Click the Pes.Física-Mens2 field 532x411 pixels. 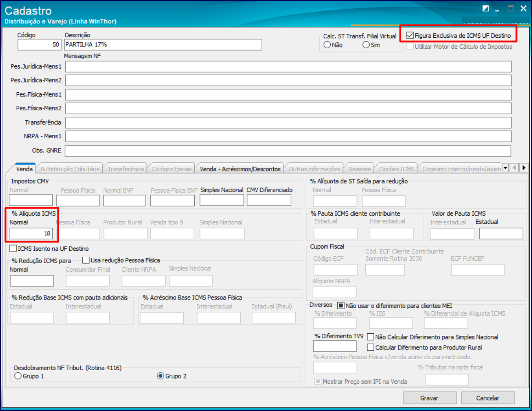288,108
